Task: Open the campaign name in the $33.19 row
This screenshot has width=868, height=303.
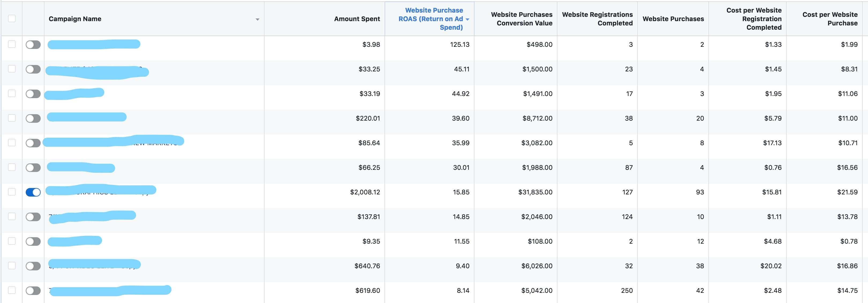Action: (x=74, y=94)
